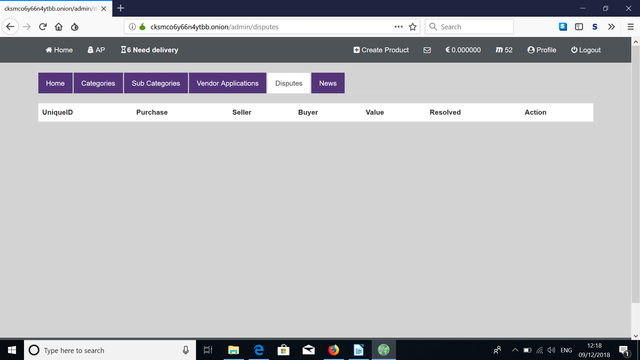This screenshot has height=360, width=640.
Task: Click taskbar Type here to search box
Action: click(x=110, y=350)
